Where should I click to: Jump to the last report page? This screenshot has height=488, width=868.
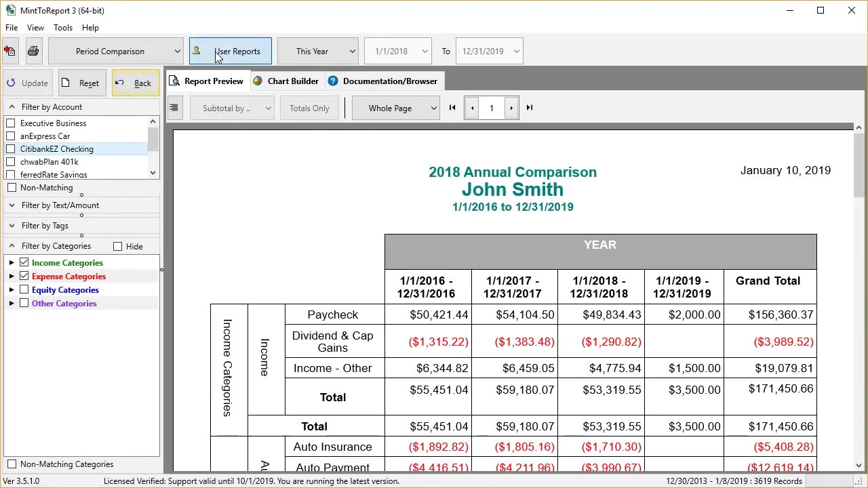tap(530, 108)
